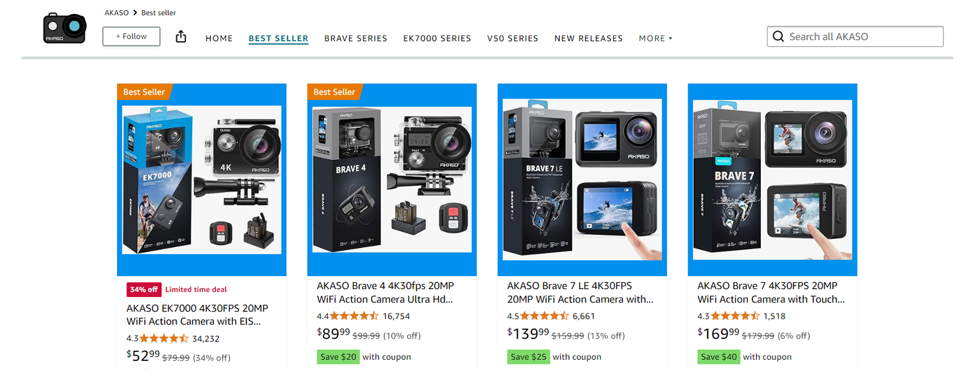Viewport: 980px width, 370px height.
Task: Switch to the EK7000 SERIES tab
Action: click(437, 38)
